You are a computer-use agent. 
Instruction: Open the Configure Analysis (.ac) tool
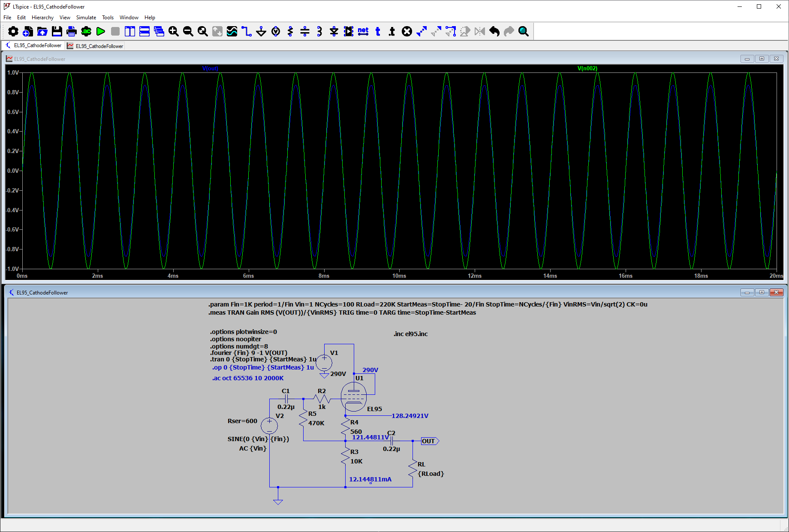coord(86,31)
